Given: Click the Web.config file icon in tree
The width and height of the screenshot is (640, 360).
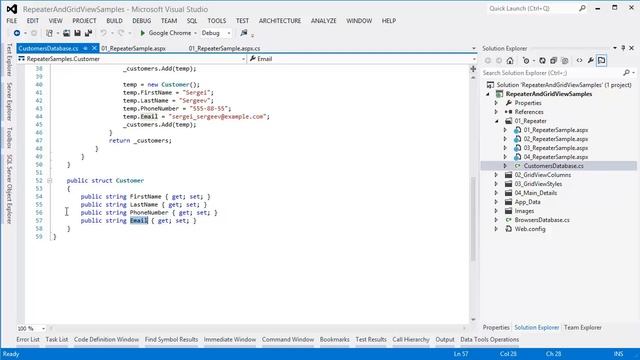Looking at the screenshot, I should pyautogui.click(x=509, y=229).
